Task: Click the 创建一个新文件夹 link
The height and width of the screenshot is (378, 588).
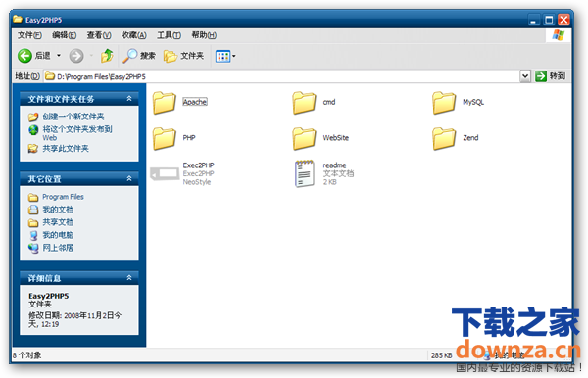Action: pos(73,117)
